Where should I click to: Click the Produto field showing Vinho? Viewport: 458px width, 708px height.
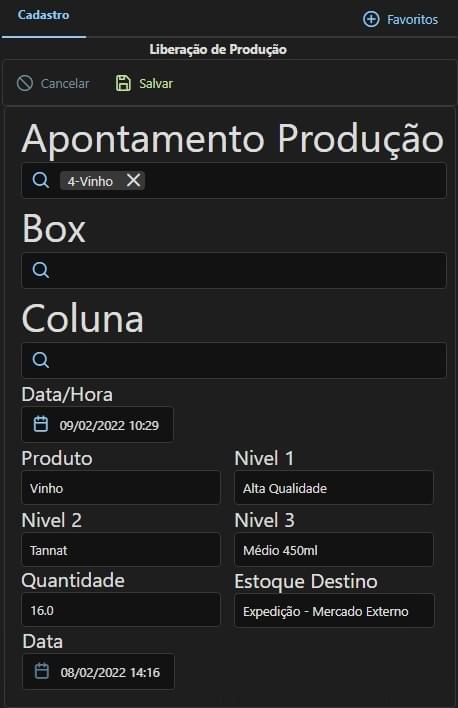121,488
